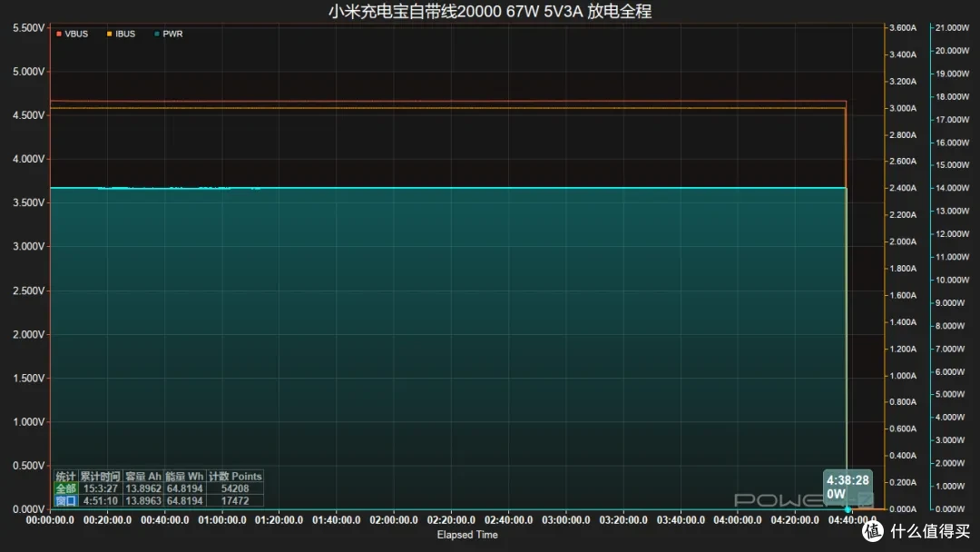Click the 13.8962 capacity Ah cell
Screen dimensions: 980x552
(143, 488)
